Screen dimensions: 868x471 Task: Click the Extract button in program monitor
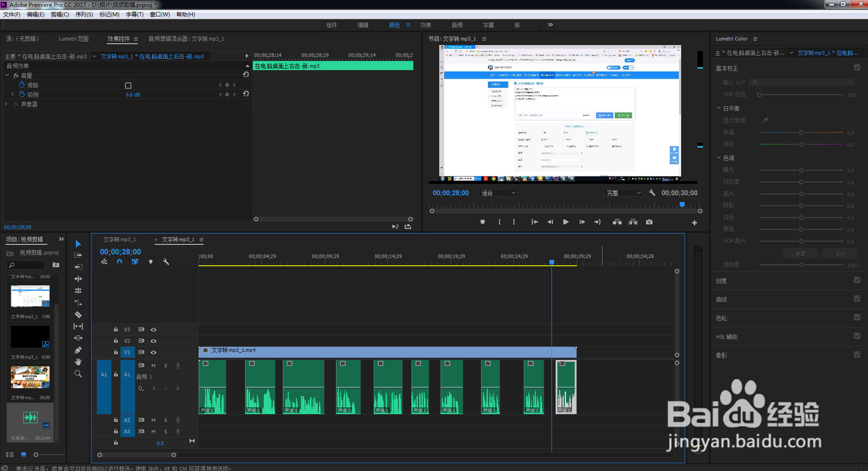[x=633, y=222]
